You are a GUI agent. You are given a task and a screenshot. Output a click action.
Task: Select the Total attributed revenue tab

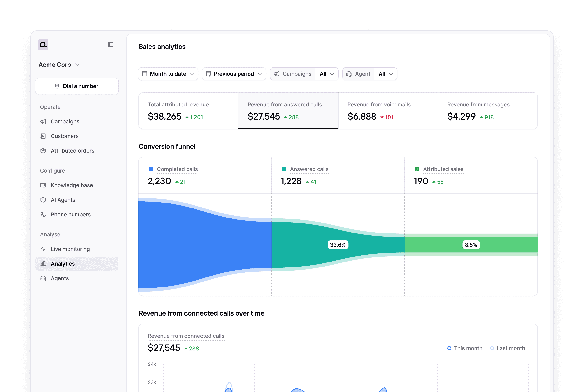coord(188,111)
